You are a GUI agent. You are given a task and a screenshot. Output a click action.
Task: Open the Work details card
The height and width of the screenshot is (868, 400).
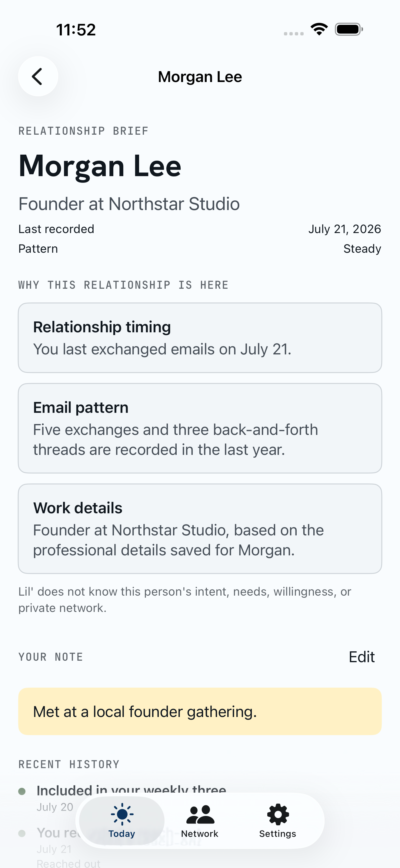pos(200,529)
